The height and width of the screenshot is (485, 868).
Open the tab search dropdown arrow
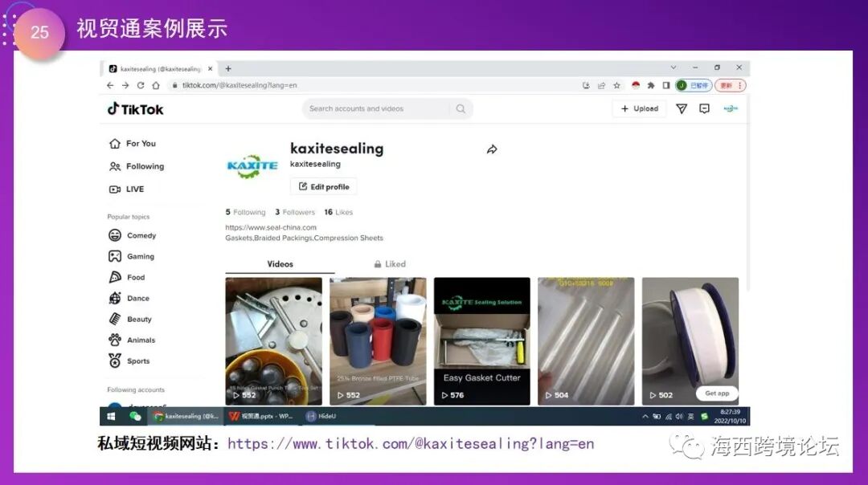[674, 67]
